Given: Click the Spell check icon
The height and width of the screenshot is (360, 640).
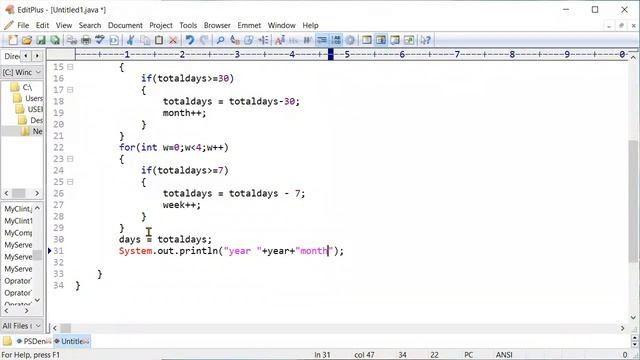Looking at the screenshot, I should click(100, 40).
